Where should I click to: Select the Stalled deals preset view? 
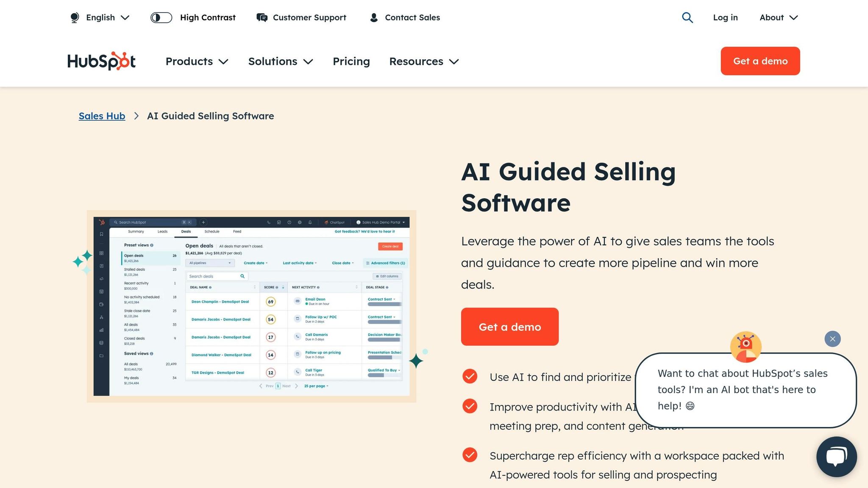[x=150, y=272]
